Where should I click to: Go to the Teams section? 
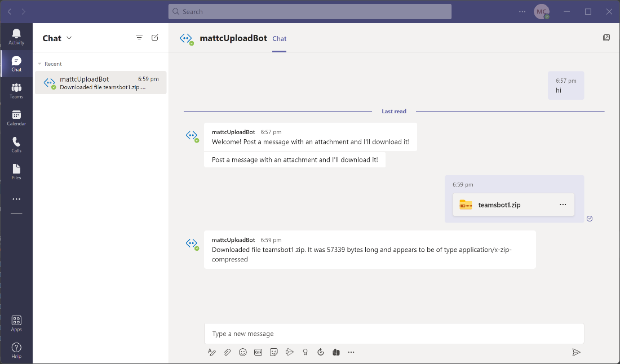[16, 91]
